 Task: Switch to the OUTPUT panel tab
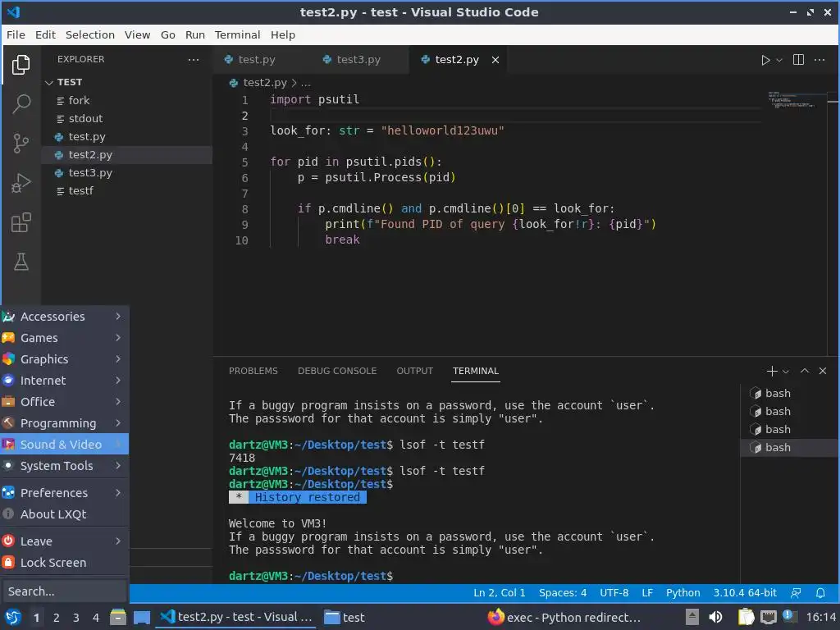click(x=414, y=371)
